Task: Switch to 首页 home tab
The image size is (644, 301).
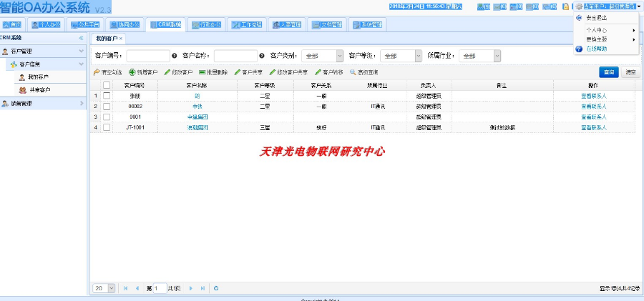Action: [12, 24]
